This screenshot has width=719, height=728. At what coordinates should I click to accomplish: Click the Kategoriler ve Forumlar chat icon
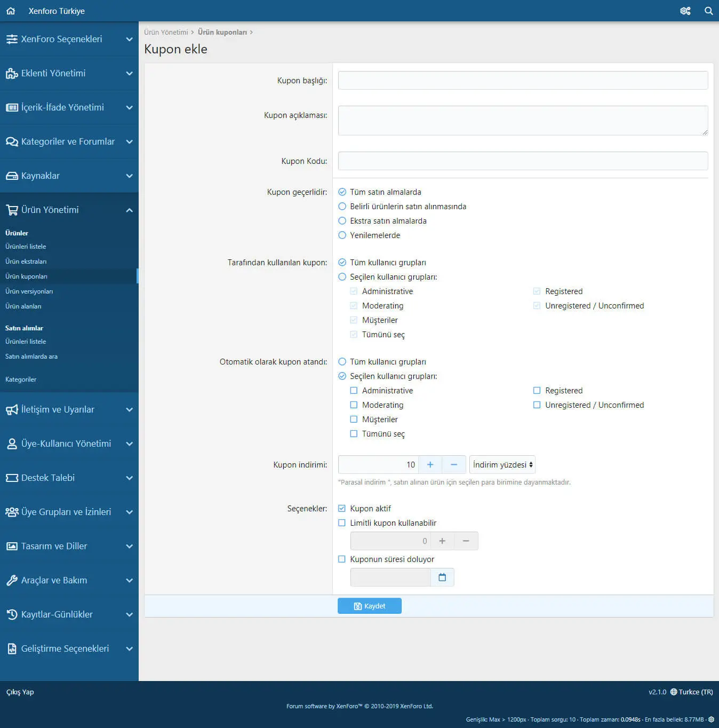pos(12,141)
